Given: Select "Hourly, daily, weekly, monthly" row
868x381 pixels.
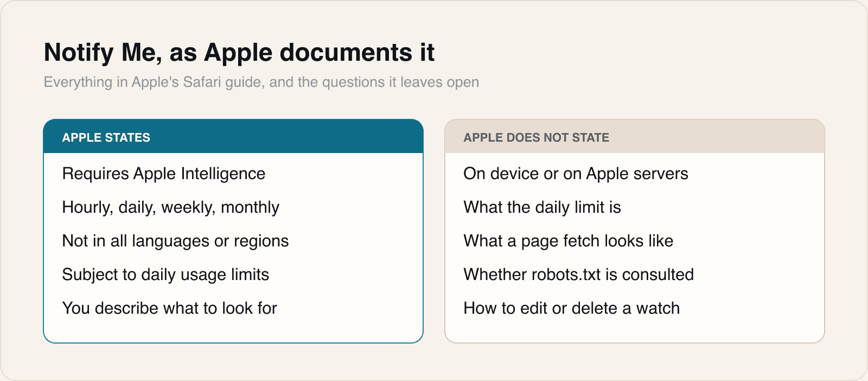Looking at the screenshot, I should (171, 207).
